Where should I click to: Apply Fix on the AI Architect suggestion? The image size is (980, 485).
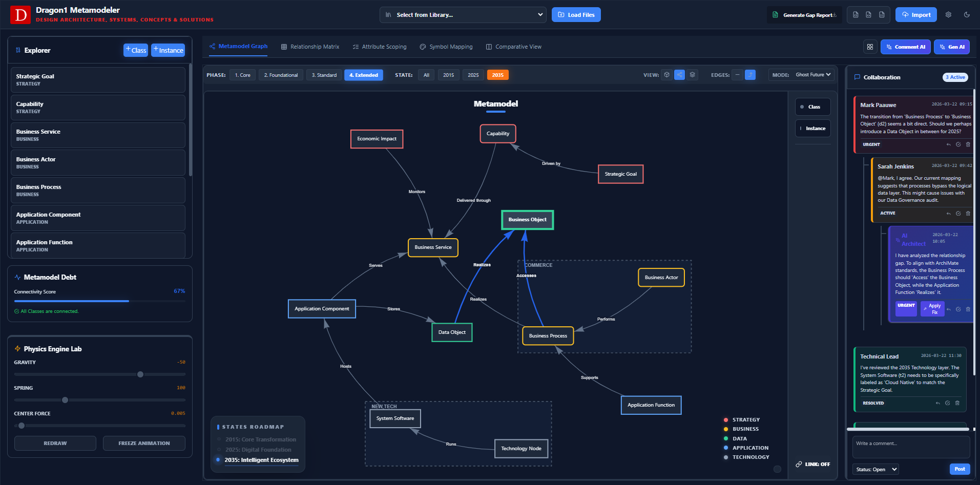[x=932, y=308]
